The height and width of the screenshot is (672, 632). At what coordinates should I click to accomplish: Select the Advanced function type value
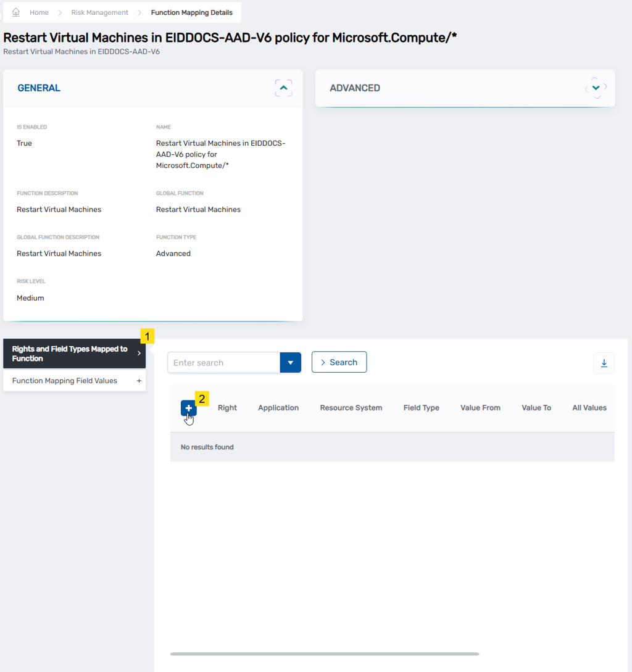173,253
